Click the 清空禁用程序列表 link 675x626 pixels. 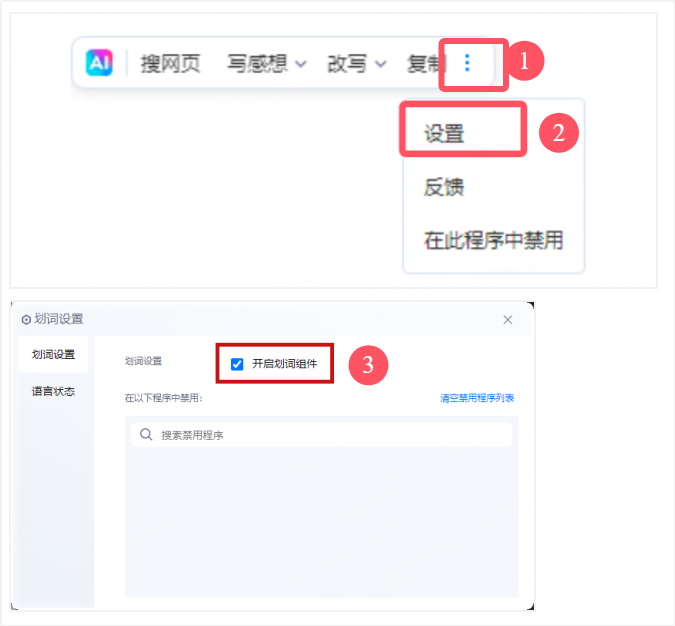(477, 398)
